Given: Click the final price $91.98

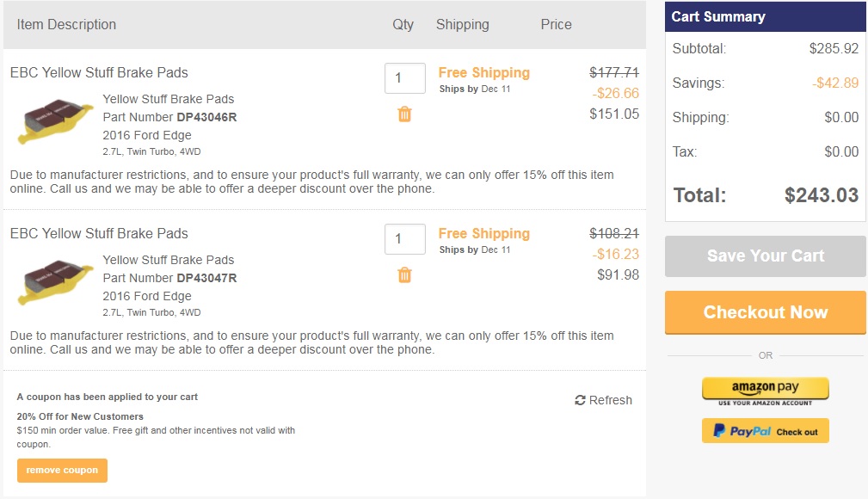Looking at the screenshot, I should pyautogui.click(x=618, y=274).
